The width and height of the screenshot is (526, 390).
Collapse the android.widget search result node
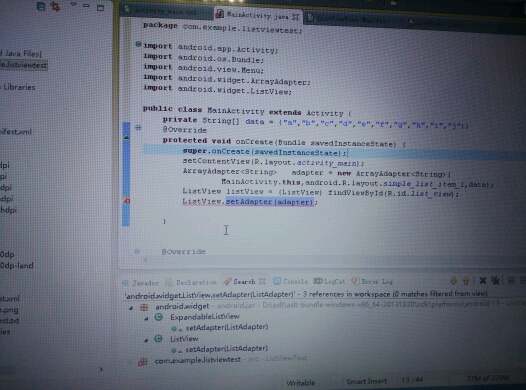click(x=131, y=308)
